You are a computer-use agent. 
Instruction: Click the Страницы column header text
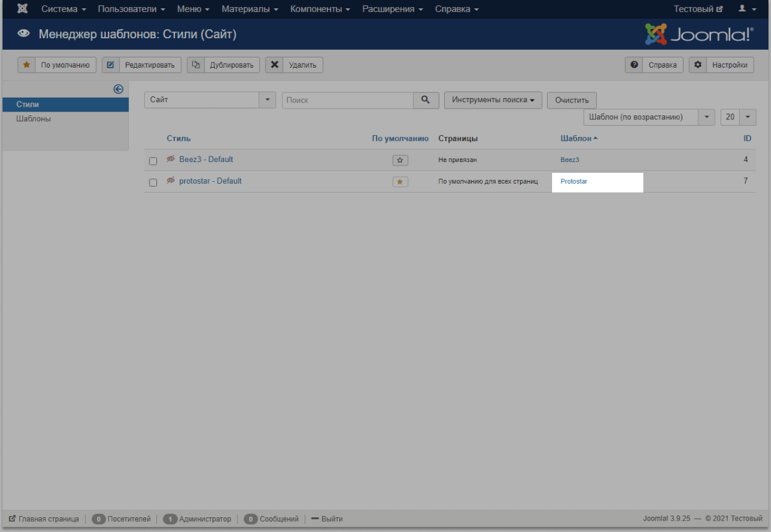click(x=458, y=138)
